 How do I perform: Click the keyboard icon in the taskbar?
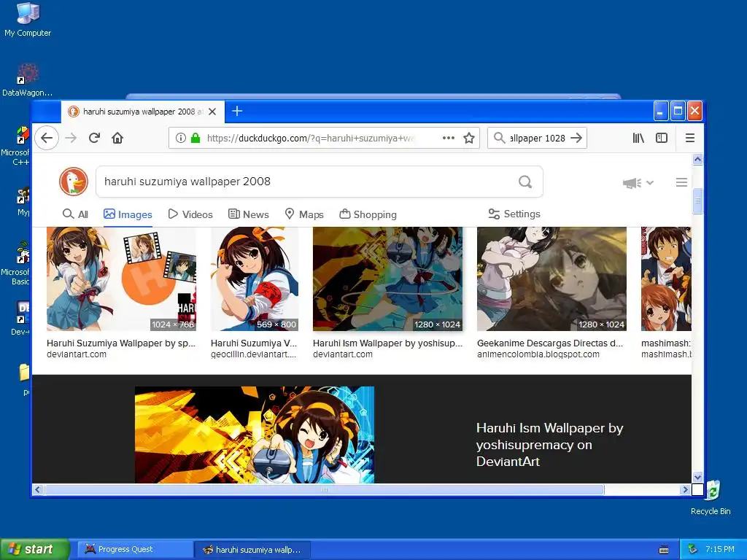click(x=664, y=550)
